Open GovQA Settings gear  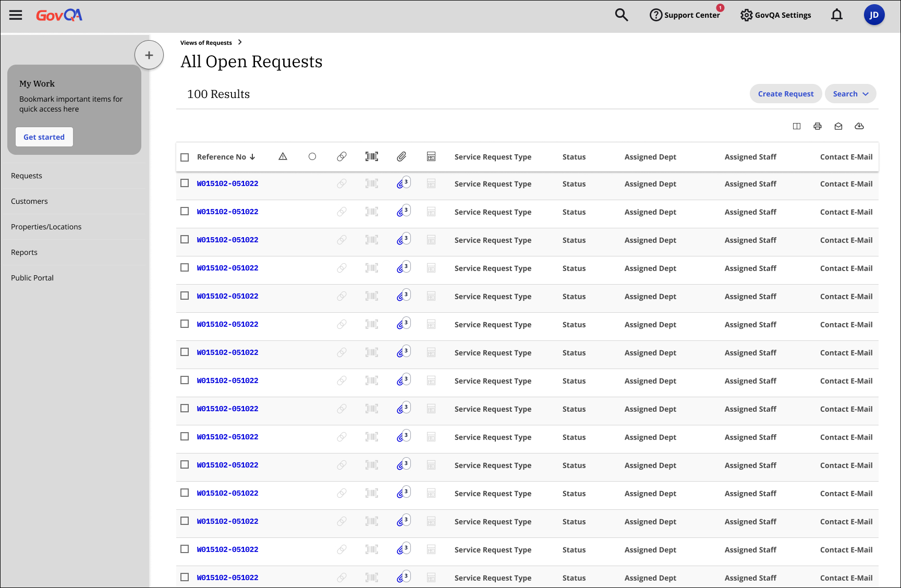[775, 15]
